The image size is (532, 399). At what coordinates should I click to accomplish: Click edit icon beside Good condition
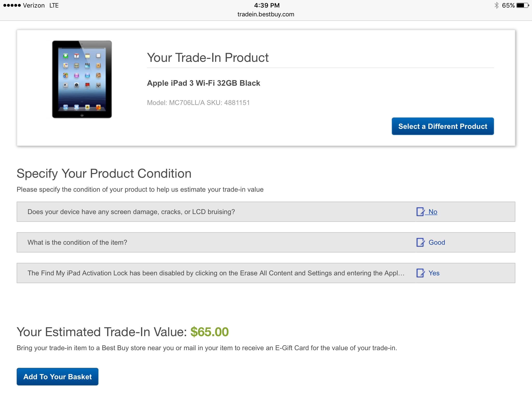[x=420, y=242]
